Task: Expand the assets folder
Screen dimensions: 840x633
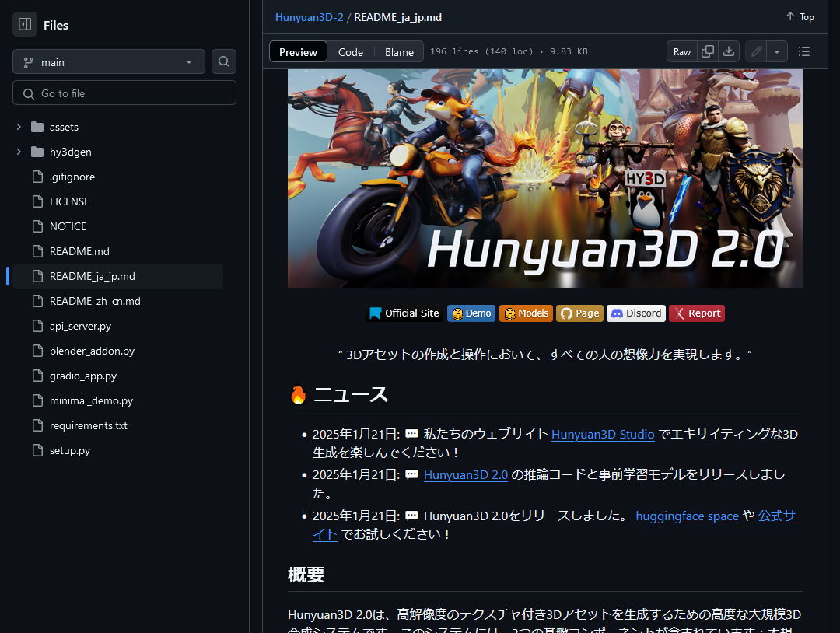Action: tap(18, 127)
